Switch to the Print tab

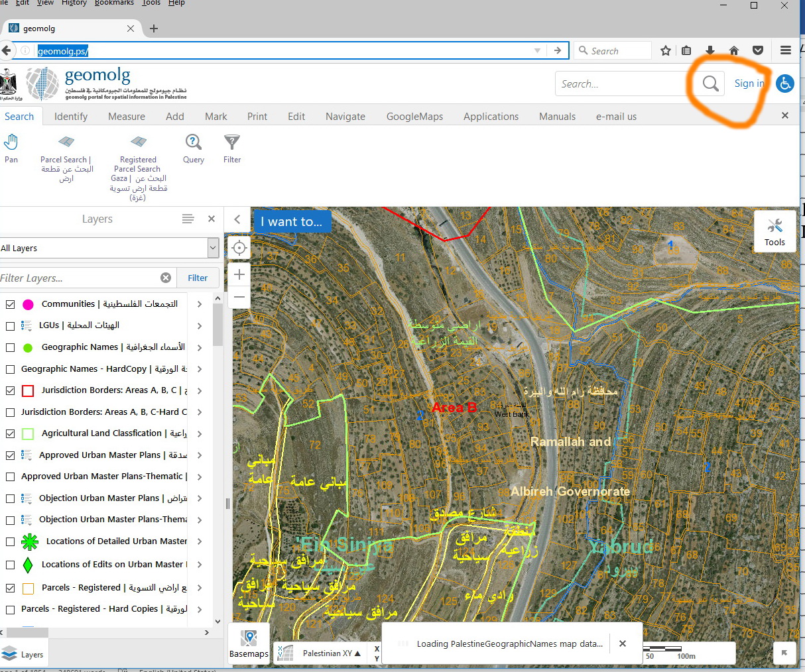(257, 116)
